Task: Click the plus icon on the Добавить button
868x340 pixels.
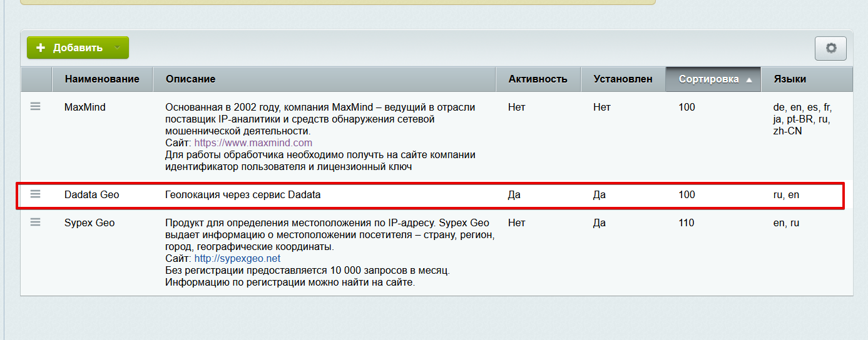Action: (41, 48)
